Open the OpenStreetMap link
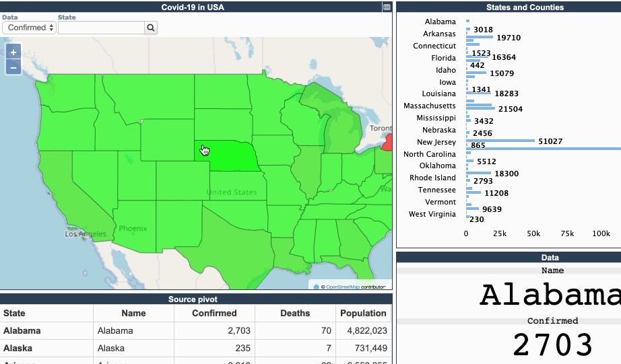 (342, 287)
